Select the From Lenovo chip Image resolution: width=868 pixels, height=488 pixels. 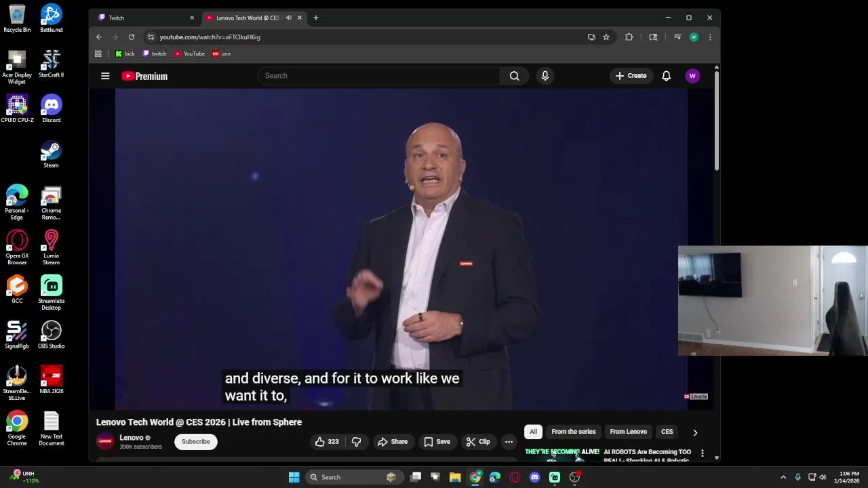click(628, 432)
